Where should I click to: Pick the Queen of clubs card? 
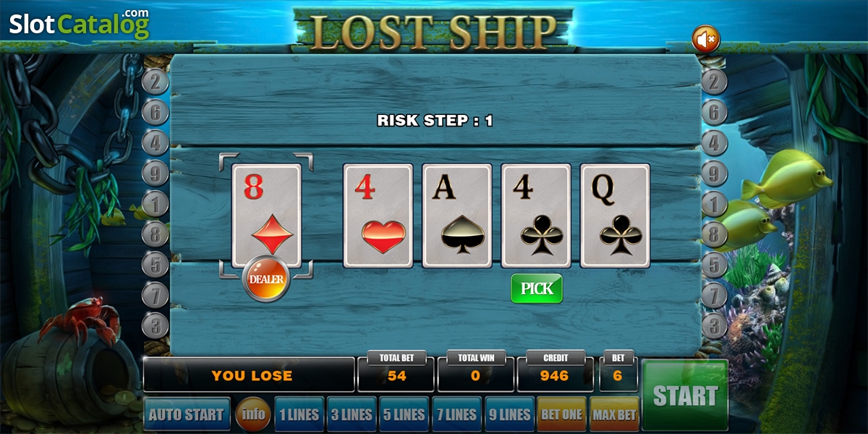click(x=616, y=216)
